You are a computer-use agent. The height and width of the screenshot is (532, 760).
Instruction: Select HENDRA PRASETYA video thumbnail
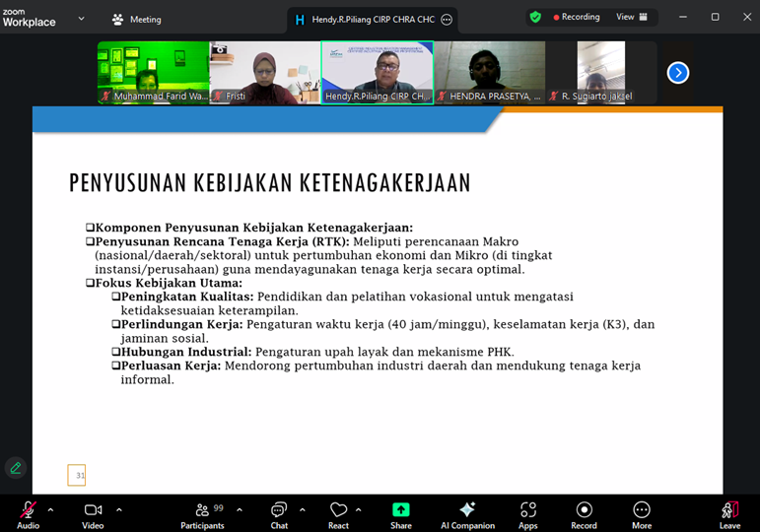[490, 73]
